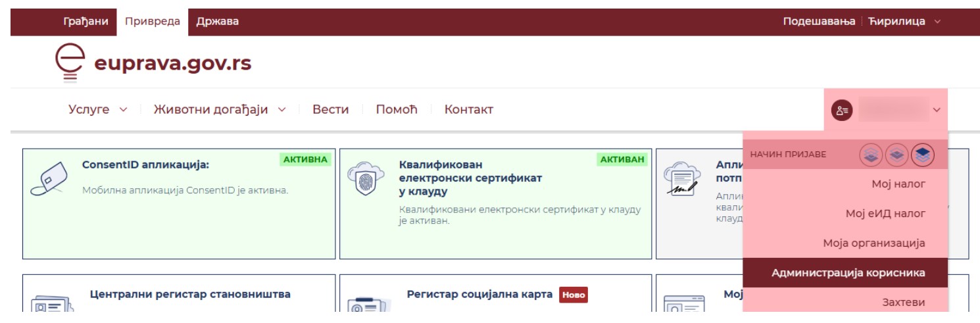Click the Подешавања link
The width and height of the screenshot is (980, 323).
[821, 22]
